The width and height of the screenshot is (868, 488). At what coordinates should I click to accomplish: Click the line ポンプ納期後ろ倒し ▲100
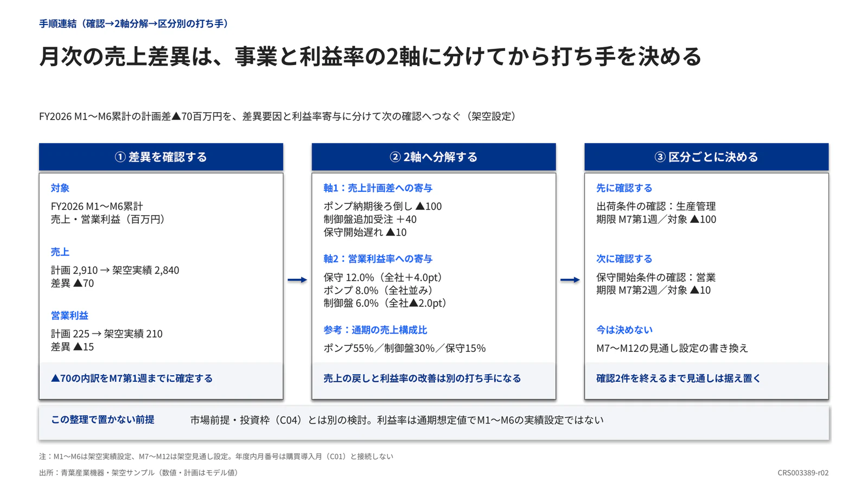(383, 207)
